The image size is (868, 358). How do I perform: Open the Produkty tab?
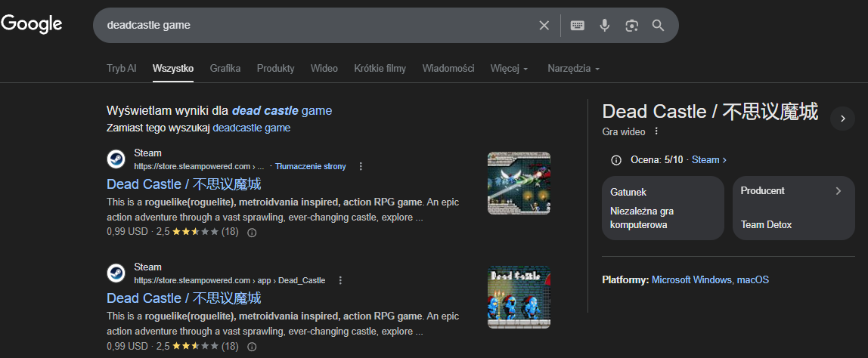[x=276, y=69]
